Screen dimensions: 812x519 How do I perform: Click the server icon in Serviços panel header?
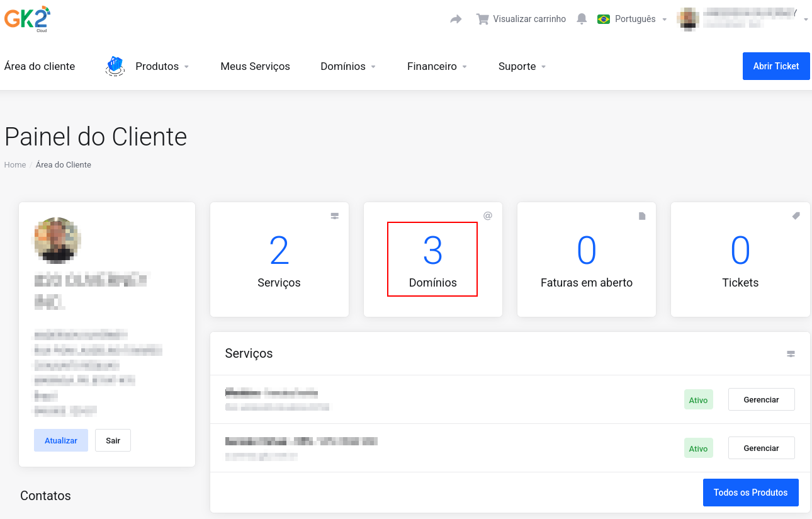tap(791, 354)
